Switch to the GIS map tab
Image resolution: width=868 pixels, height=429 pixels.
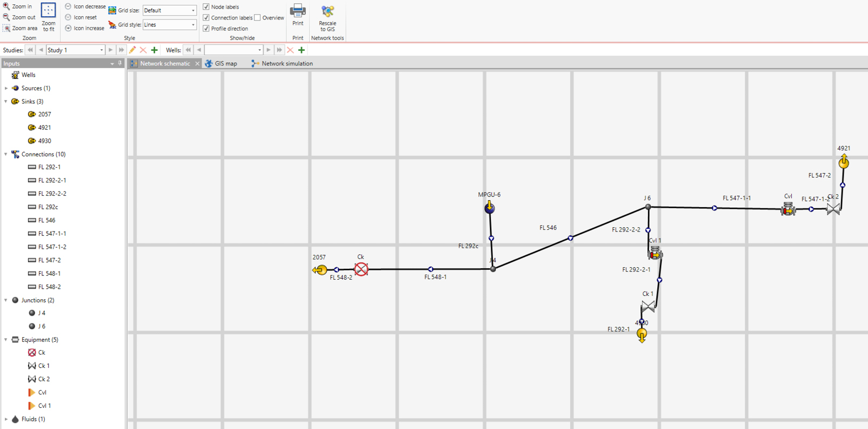tap(221, 63)
